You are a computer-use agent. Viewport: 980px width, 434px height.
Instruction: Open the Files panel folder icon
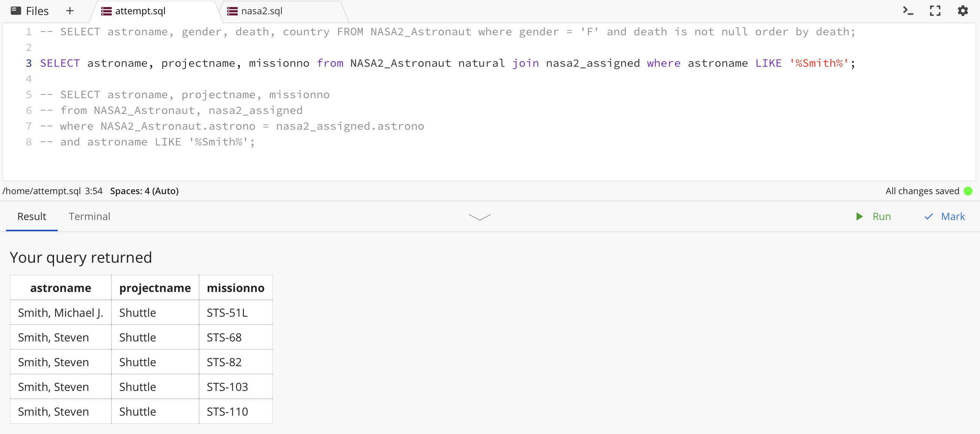tap(16, 10)
